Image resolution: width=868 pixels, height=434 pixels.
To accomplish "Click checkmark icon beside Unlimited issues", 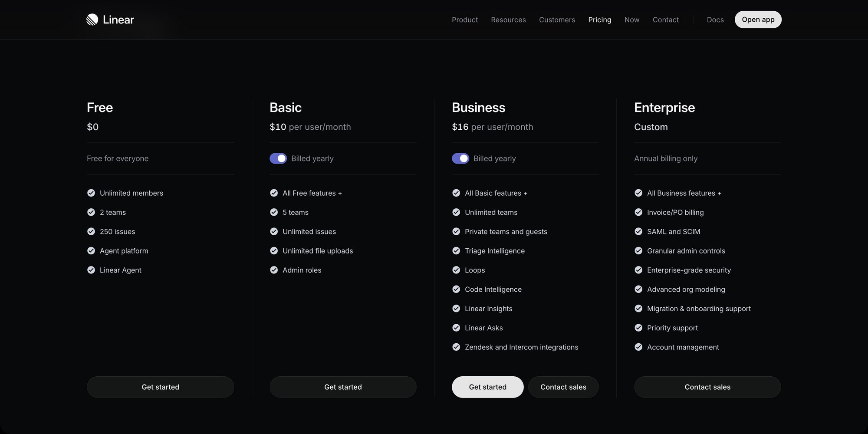I will (274, 231).
